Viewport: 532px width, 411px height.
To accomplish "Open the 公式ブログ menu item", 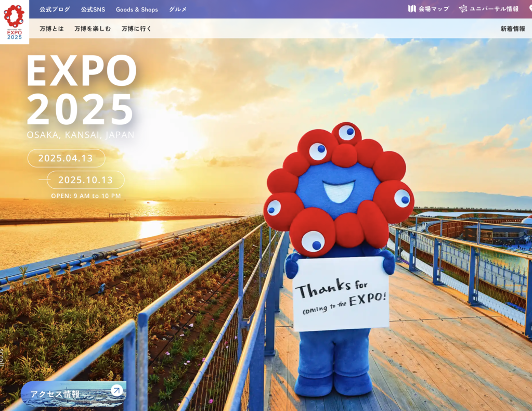I will tap(55, 9).
